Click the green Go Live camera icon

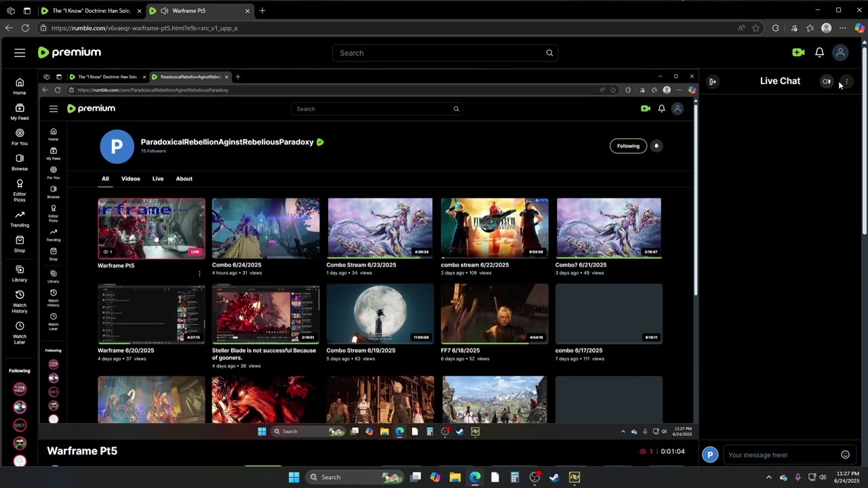(798, 53)
